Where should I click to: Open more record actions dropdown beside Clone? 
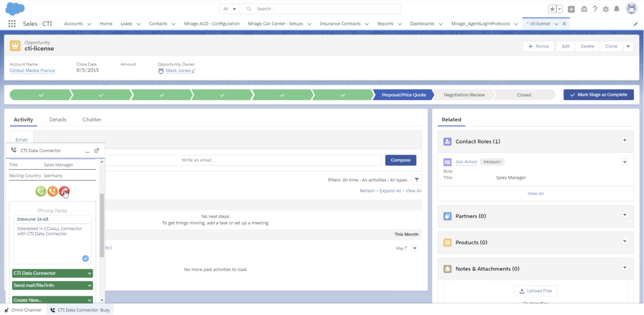click(x=628, y=46)
